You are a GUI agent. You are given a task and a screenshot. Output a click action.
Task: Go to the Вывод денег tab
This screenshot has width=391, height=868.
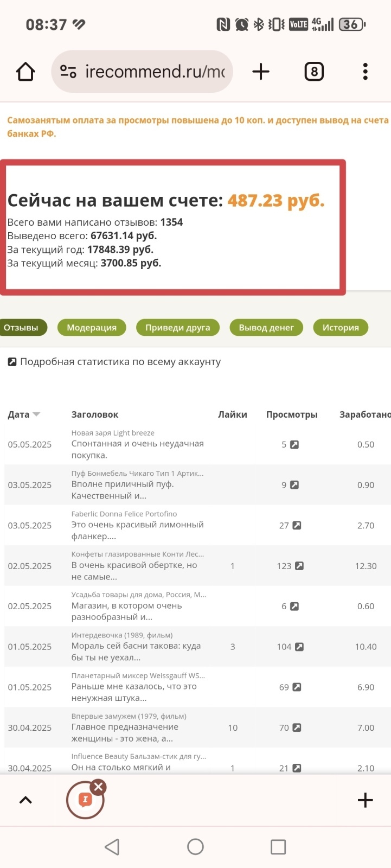266,328
